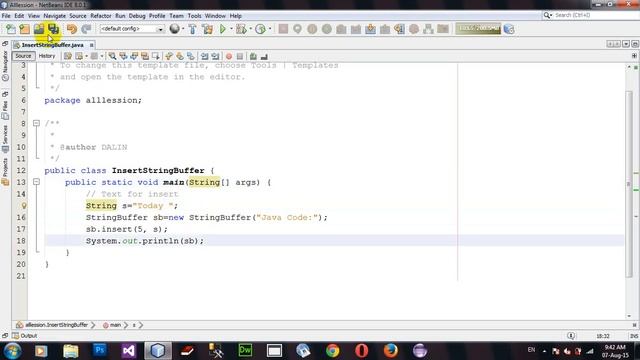Click the Uncomment icon in editor toolbar
The width and height of the screenshot is (640, 360).
tap(264, 56)
